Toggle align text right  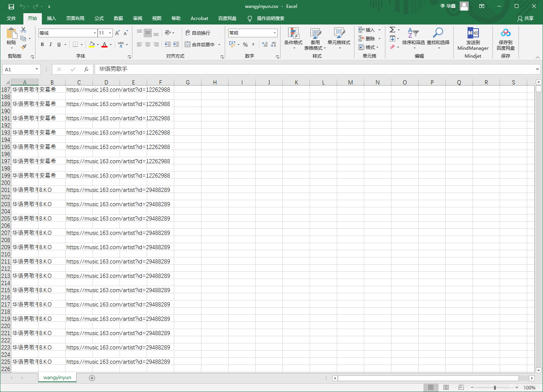click(x=156, y=44)
